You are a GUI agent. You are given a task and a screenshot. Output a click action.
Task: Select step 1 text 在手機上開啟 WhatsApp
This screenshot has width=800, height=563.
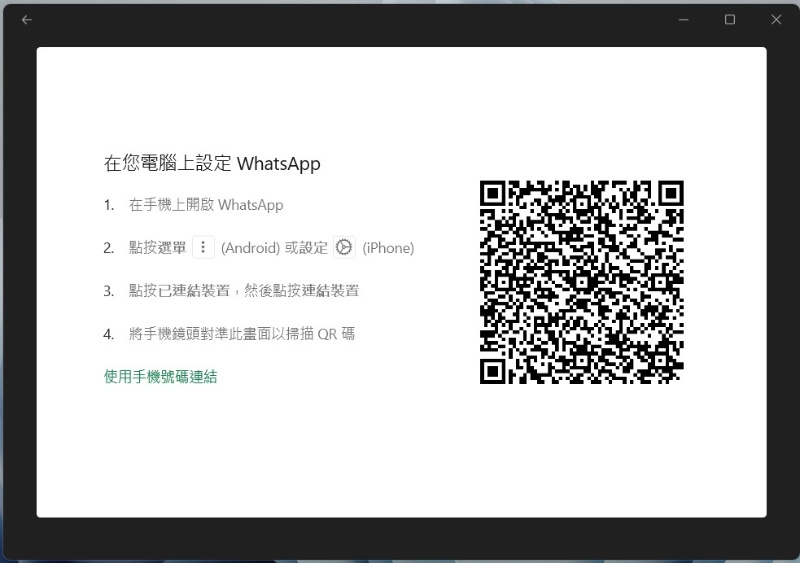pos(206,205)
